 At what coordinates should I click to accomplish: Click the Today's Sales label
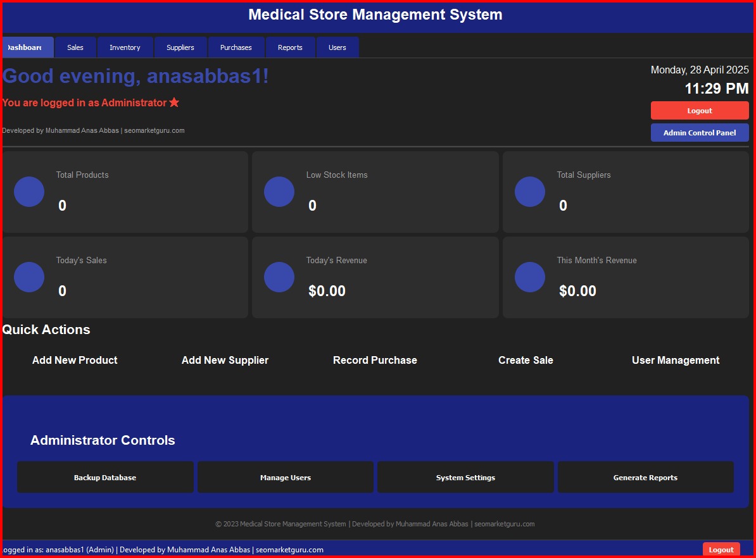click(82, 260)
